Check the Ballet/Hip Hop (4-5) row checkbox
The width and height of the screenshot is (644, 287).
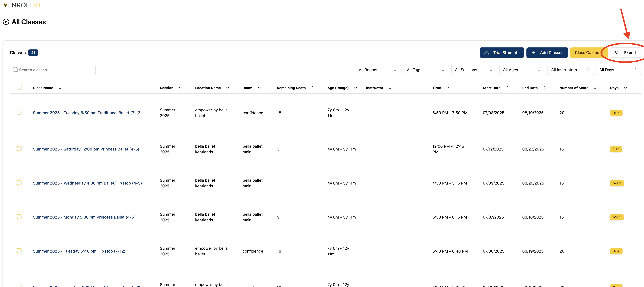[x=19, y=183]
